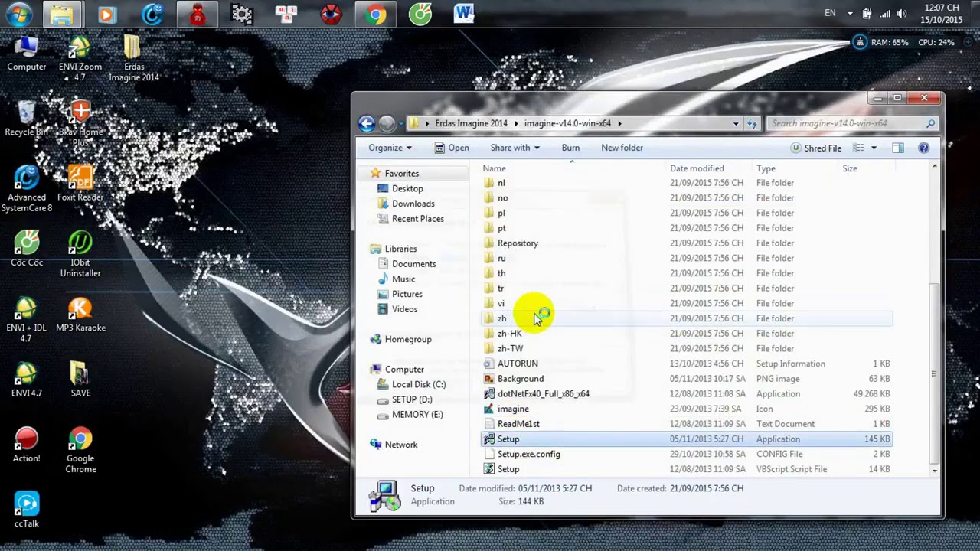Toggle the preview pane icon
Screen dimensions: 980x551
(x=898, y=148)
